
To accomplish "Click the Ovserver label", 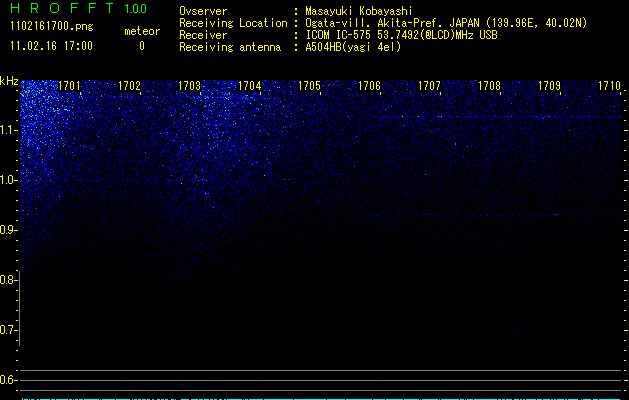I will 203,11.
